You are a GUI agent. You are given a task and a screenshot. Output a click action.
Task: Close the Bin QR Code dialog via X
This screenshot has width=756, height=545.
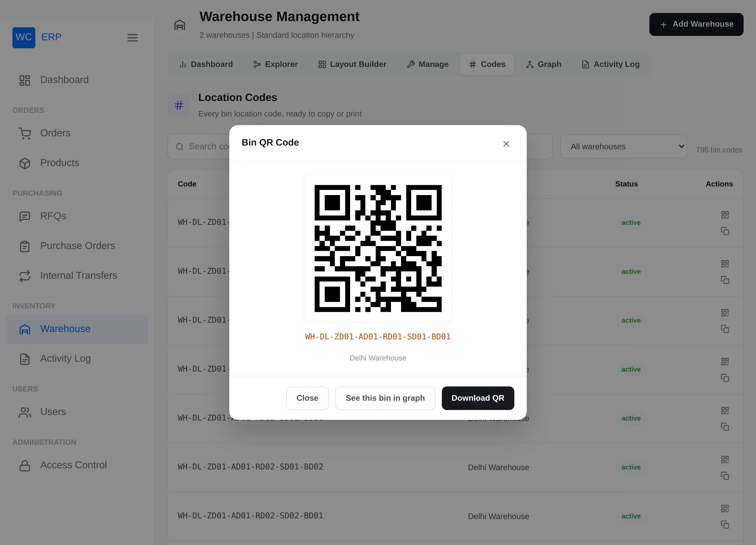pyautogui.click(x=506, y=144)
